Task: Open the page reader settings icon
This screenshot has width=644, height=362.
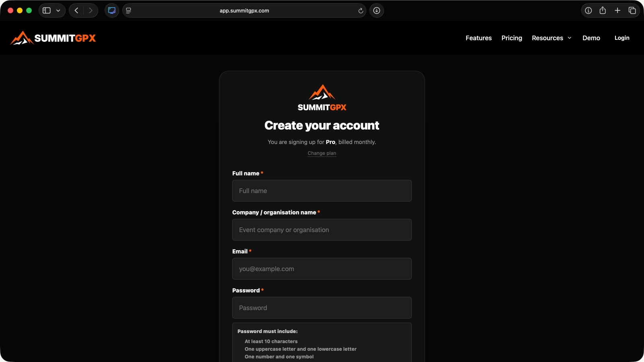Action: (x=128, y=10)
